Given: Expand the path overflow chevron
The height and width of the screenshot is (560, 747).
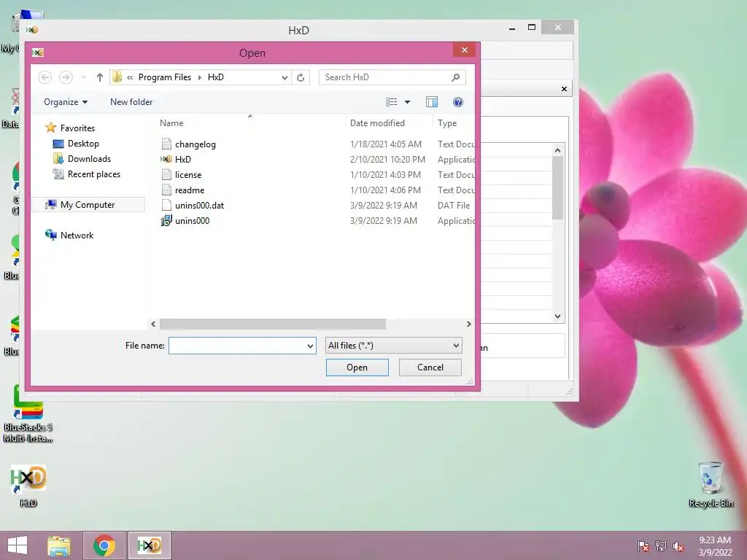Looking at the screenshot, I should point(130,77).
